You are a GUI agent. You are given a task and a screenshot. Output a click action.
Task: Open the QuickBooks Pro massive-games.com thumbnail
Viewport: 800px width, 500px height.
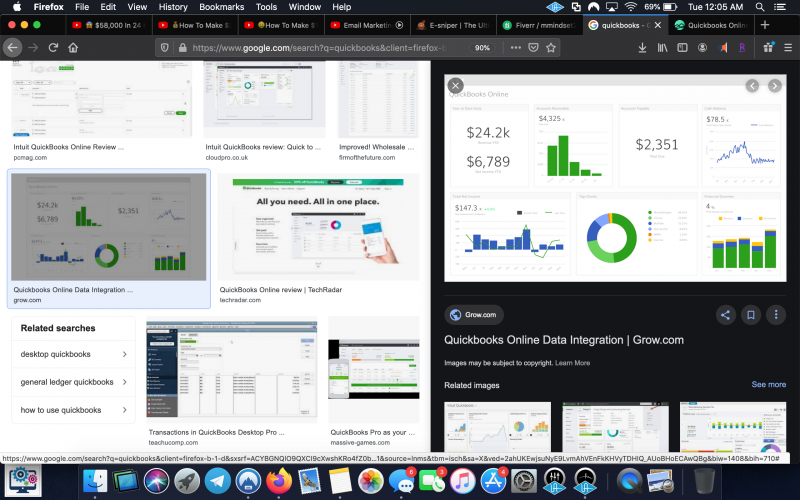[x=374, y=369]
